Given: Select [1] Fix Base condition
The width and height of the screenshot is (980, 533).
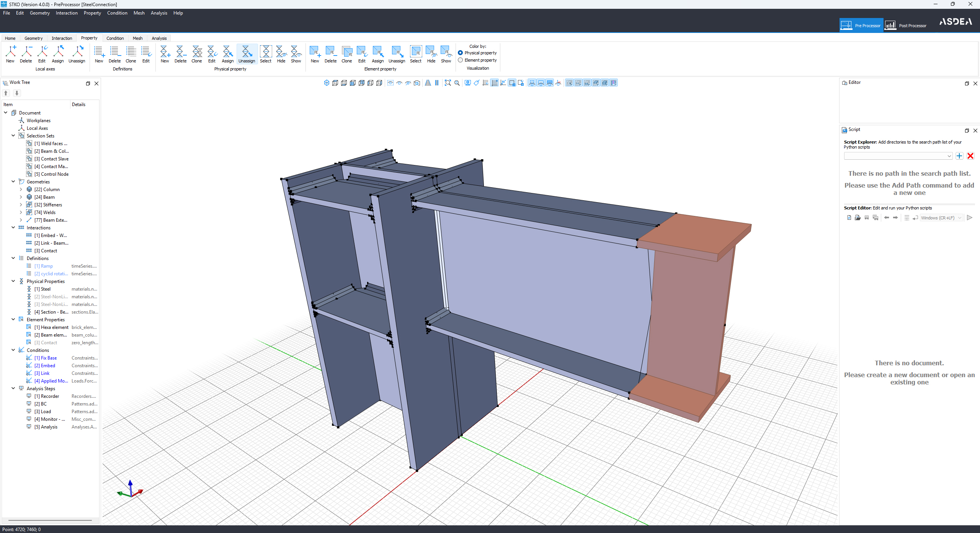Looking at the screenshot, I should pyautogui.click(x=45, y=358).
